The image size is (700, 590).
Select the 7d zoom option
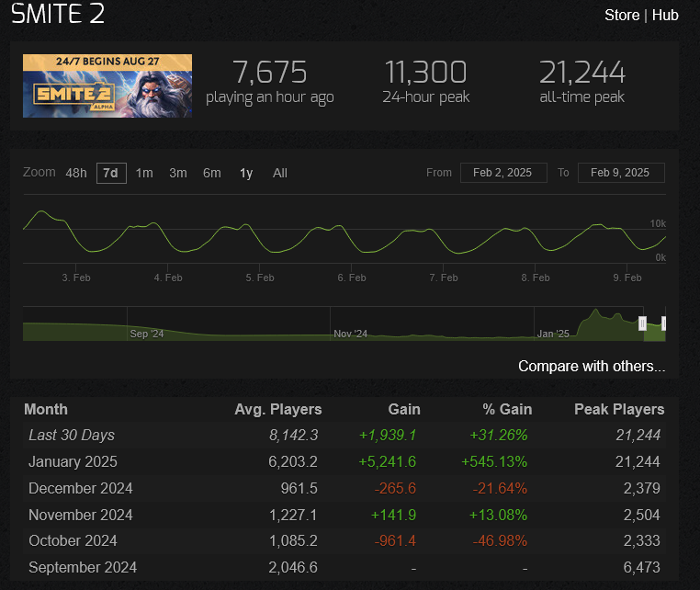[111, 174]
